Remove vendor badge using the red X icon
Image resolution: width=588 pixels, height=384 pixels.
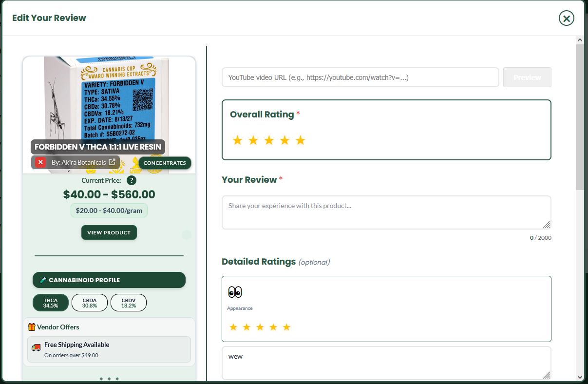click(39, 162)
